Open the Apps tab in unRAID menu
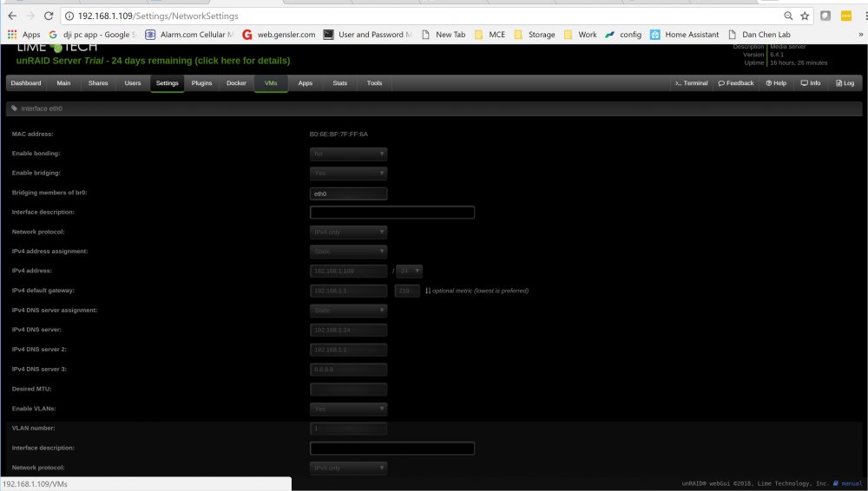The height and width of the screenshot is (491, 868). 306,83
